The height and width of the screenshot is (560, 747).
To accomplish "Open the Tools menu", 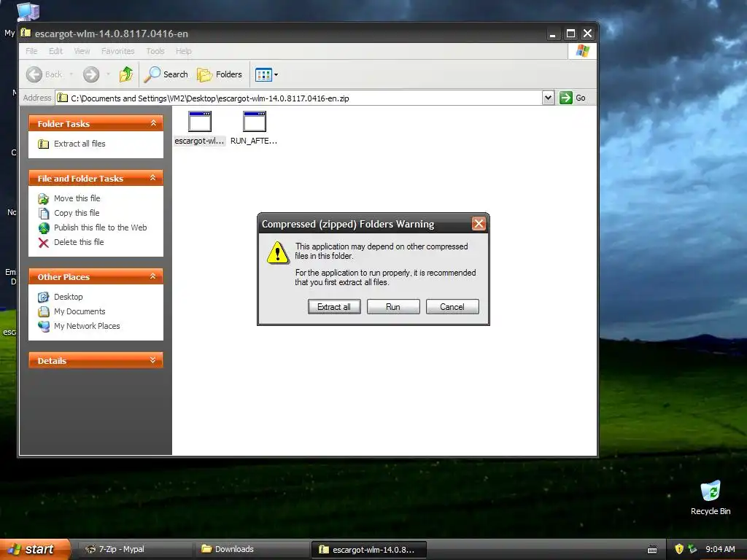I will [x=155, y=51].
